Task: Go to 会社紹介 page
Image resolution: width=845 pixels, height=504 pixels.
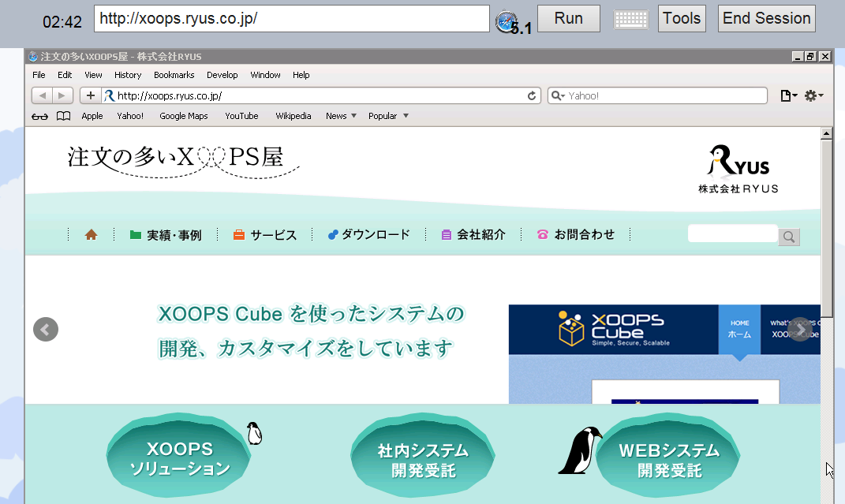Action: coord(473,235)
